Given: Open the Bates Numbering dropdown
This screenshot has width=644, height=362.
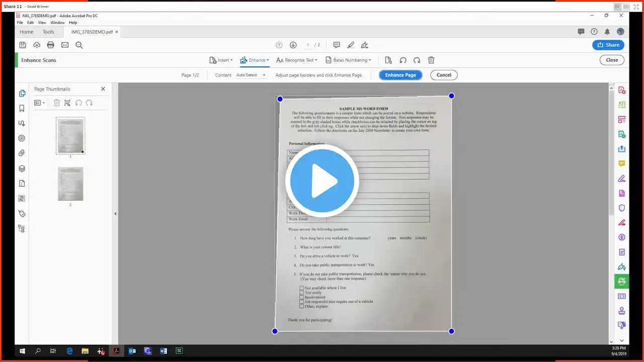Looking at the screenshot, I should (348, 60).
